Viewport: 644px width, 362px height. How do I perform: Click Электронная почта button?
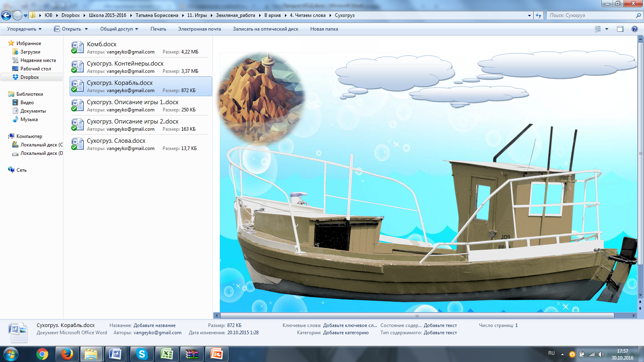[200, 29]
